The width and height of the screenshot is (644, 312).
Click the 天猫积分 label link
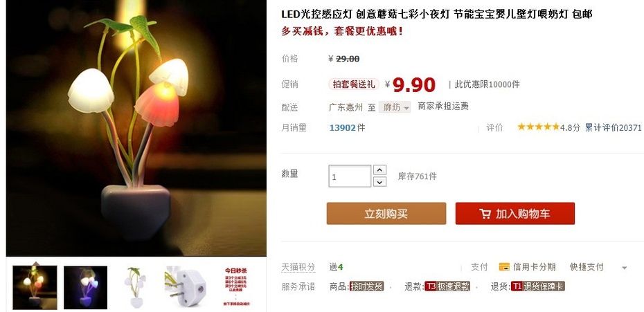(x=298, y=267)
